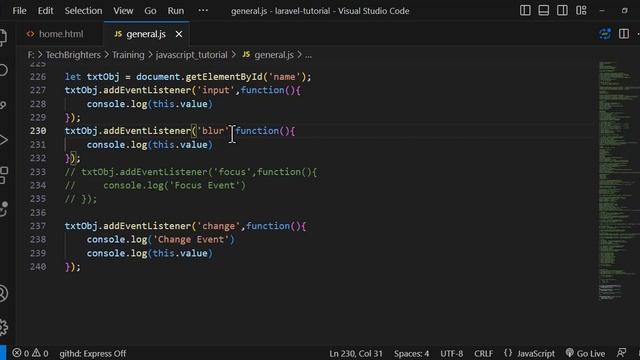Change end of line CRLF setting
This screenshot has height=360, width=640.
coord(484,353)
